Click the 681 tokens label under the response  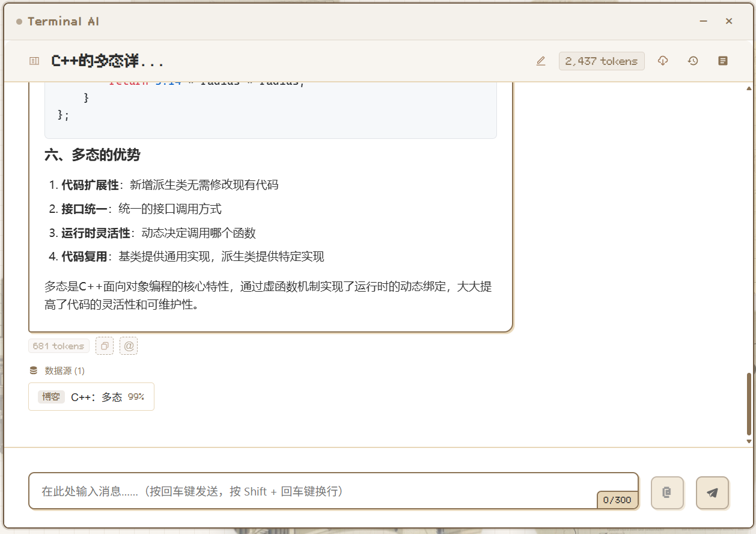point(59,346)
